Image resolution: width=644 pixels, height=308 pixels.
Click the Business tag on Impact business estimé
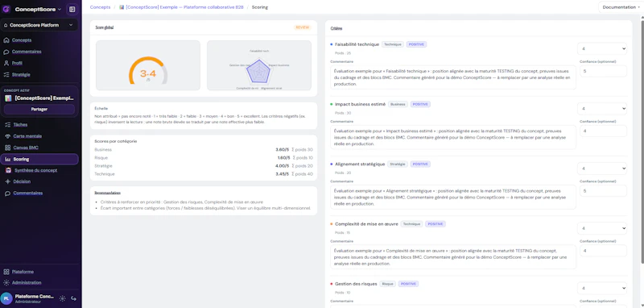398,105
